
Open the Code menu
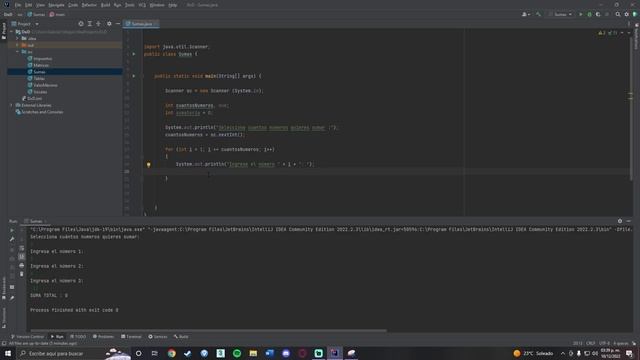(x=73, y=5)
